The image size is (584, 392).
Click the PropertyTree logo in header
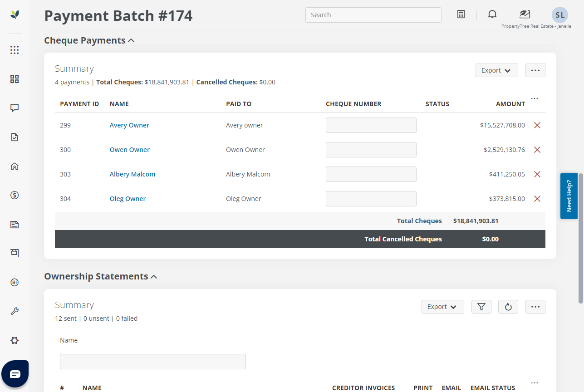coord(525,15)
